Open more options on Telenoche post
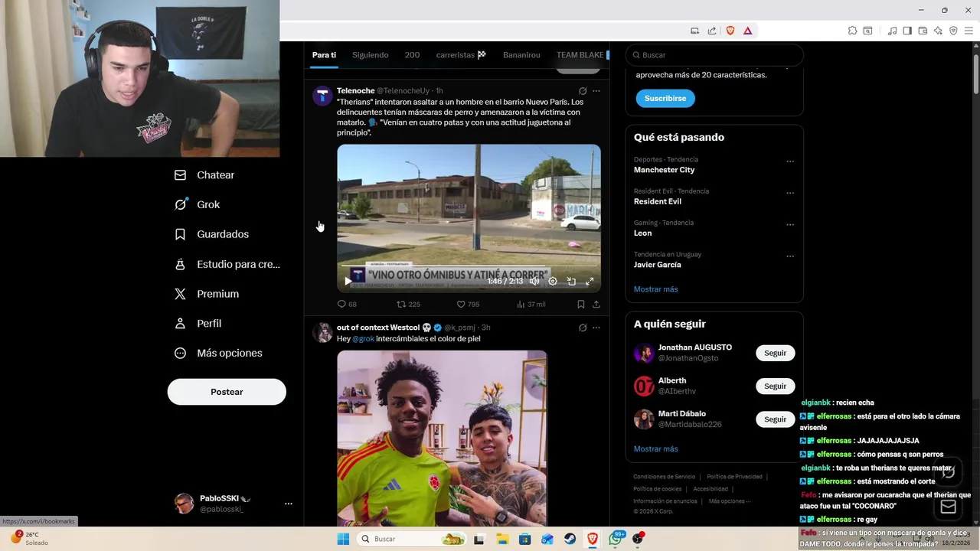The width and height of the screenshot is (980, 551). click(596, 91)
